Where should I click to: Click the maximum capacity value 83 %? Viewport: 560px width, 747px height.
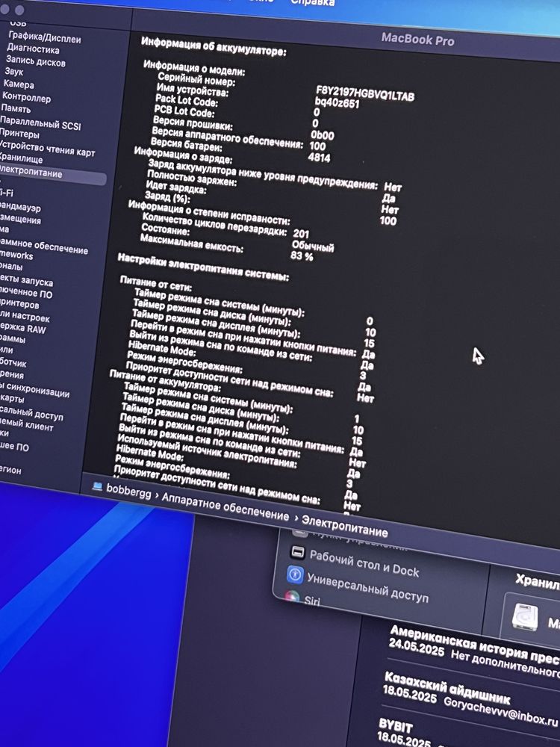coord(302,255)
